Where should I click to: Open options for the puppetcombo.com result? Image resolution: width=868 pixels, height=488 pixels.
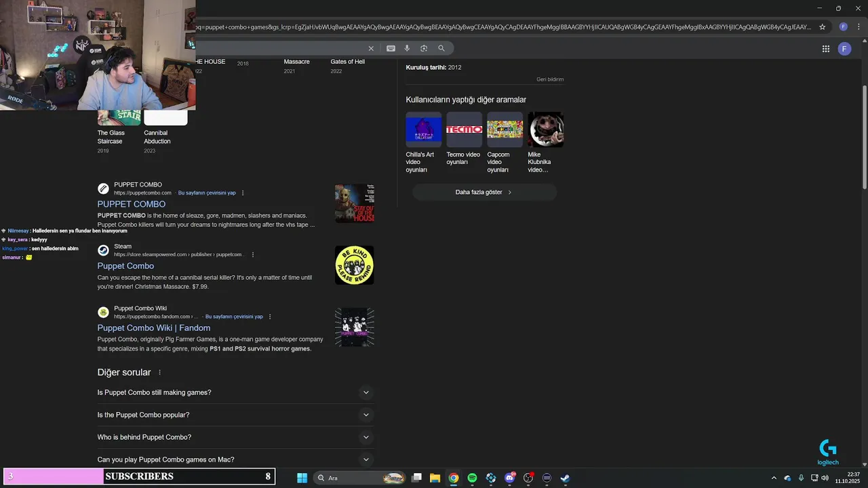243,193
